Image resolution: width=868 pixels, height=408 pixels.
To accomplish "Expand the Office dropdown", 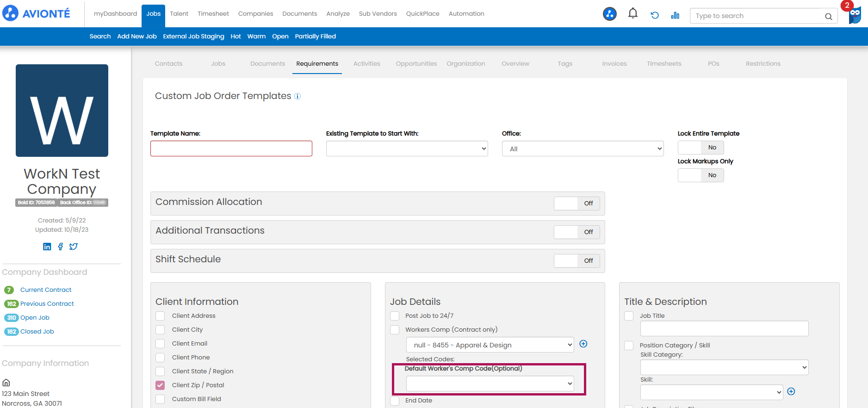I will pos(583,148).
